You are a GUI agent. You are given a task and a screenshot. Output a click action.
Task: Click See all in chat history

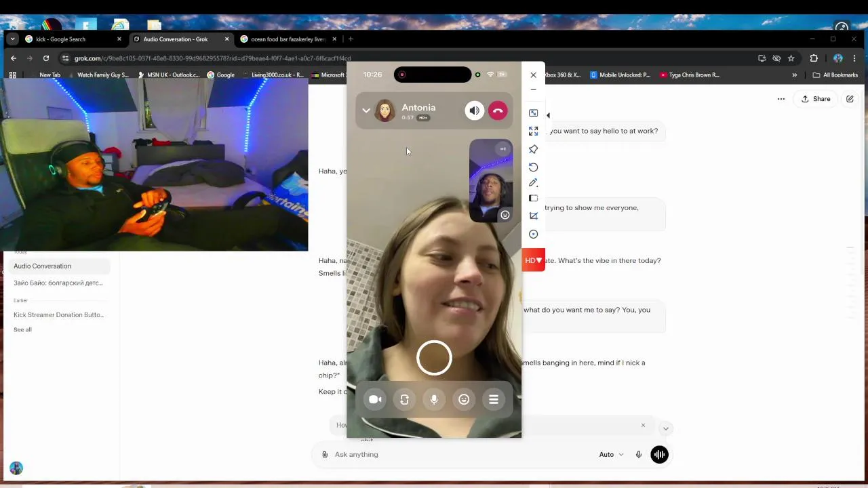22,330
